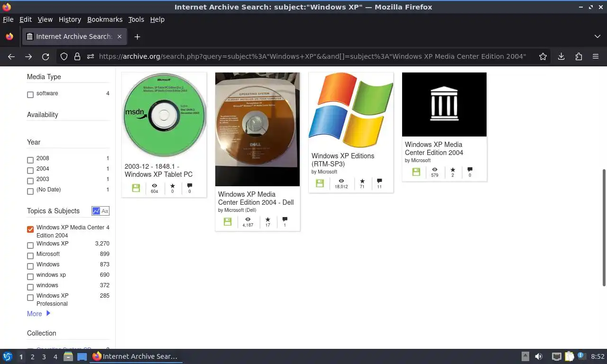Check the capitalized 'Windows' subject filter
The height and width of the screenshot is (364, 607).
30,266
